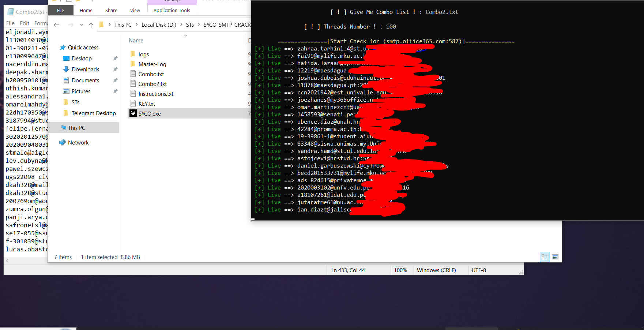Open Desktop via its navigation pane icon
Viewport: 644px width, 330px height.
tap(66, 59)
